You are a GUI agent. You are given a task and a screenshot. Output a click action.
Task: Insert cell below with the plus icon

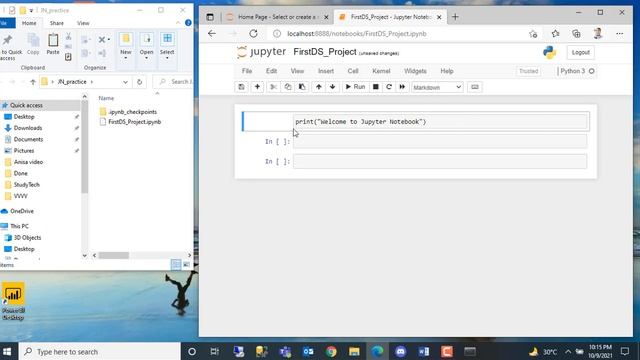[257, 87]
